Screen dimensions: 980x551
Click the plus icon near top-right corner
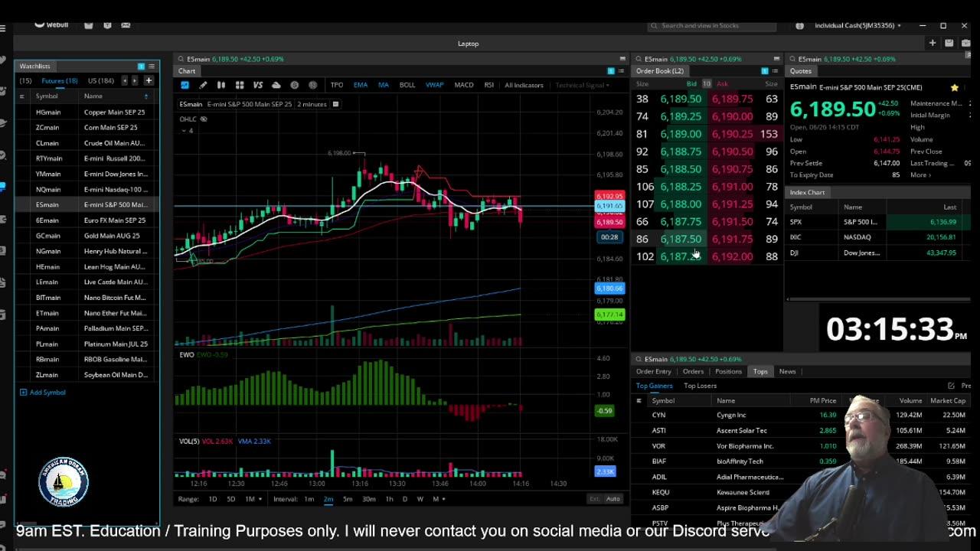pos(933,44)
